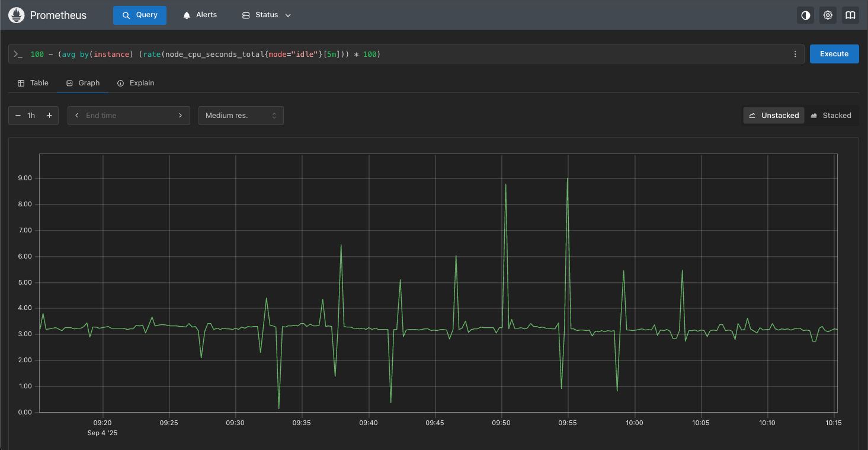Decrease the time range with minus icon
This screenshot has height=450, width=868.
[x=18, y=116]
